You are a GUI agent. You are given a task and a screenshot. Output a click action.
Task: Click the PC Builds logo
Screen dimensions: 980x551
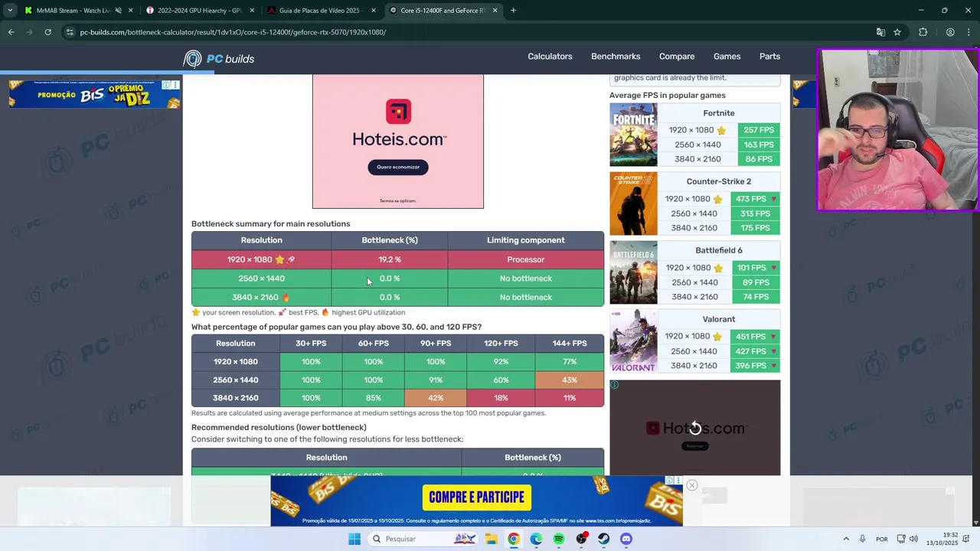[x=218, y=59]
